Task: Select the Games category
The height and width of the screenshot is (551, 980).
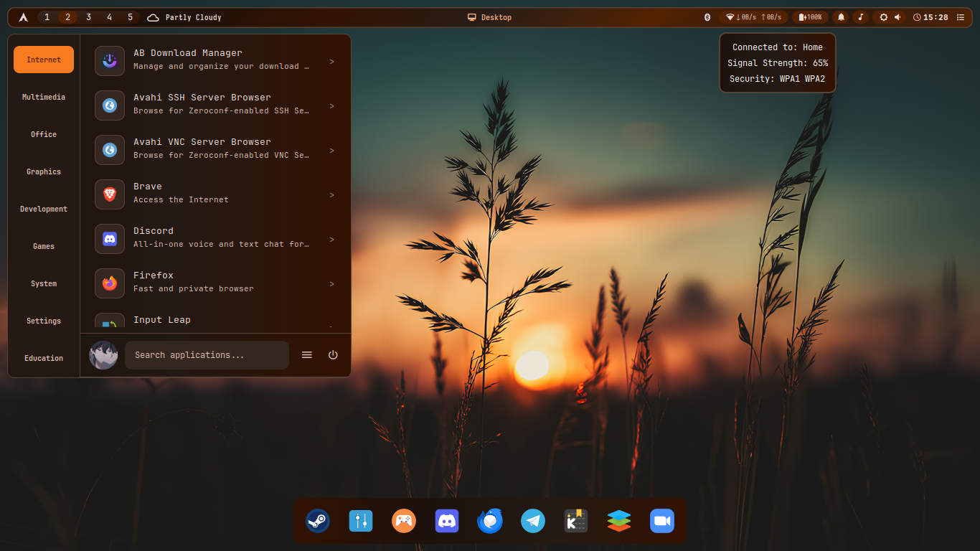Action: (x=44, y=246)
